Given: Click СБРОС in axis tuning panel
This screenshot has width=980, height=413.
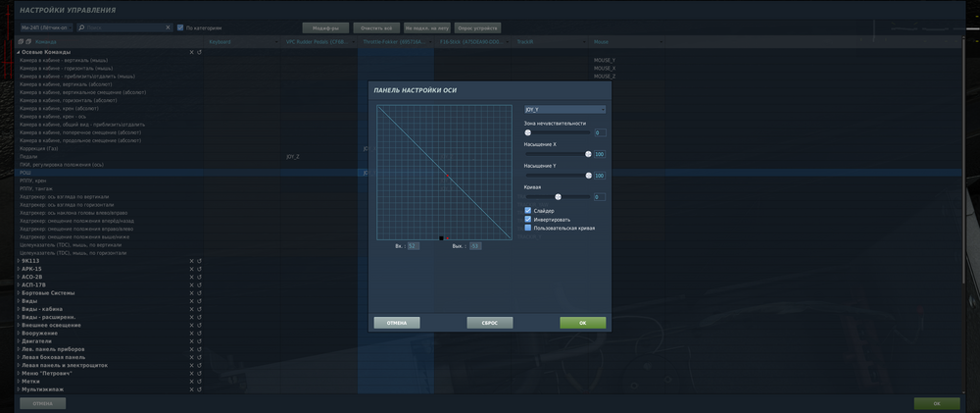Looking at the screenshot, I should coord(490,323).
